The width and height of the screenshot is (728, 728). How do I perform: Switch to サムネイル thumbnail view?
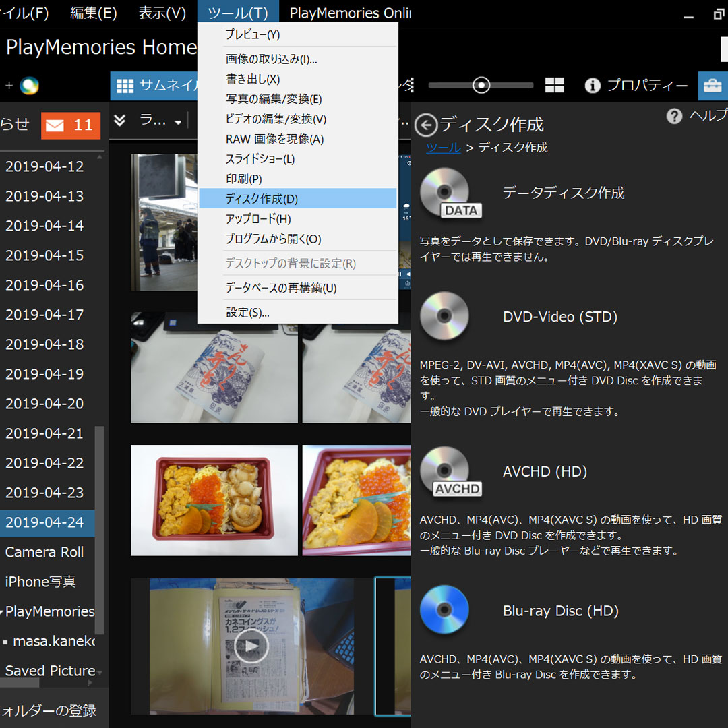(154, 86)
